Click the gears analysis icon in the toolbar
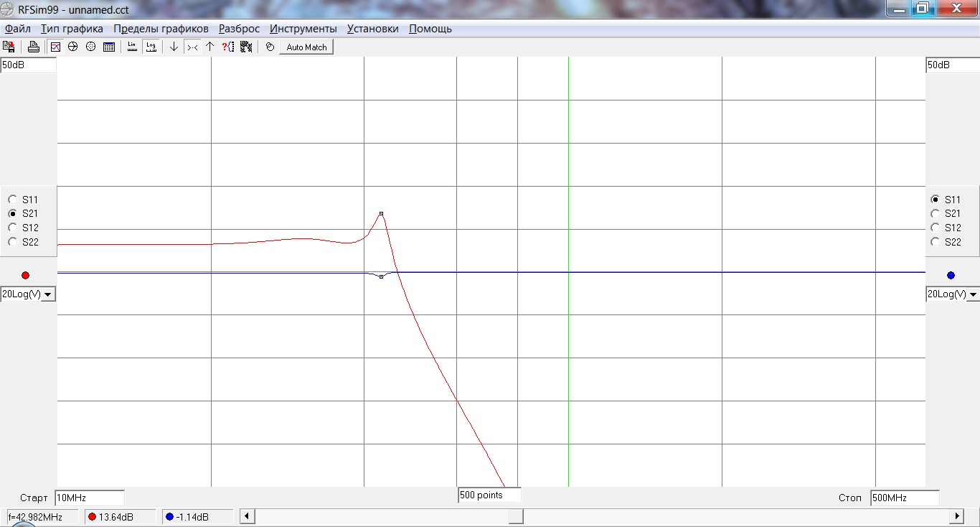This screenshot has width=980, height=527. (x=246, y=47)
